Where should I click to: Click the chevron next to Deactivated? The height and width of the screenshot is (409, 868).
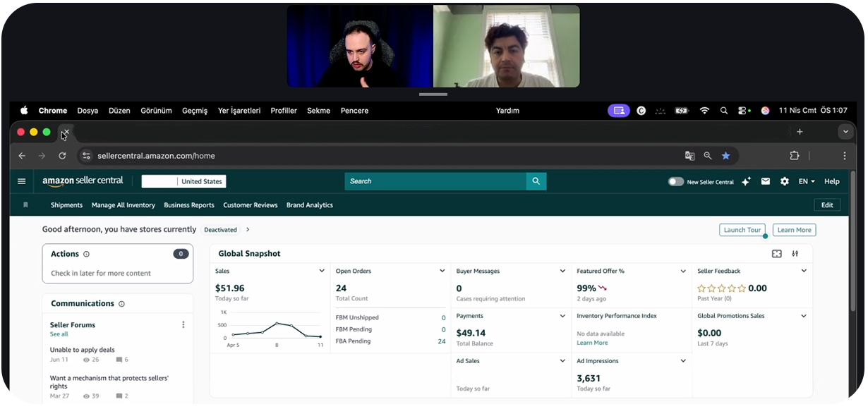(248, 230)
